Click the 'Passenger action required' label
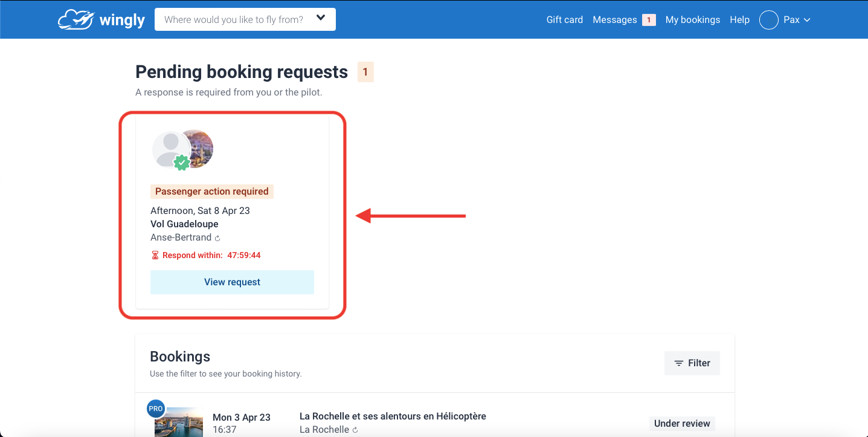The height and width of the screenshot is (437, 868). [x=212, y=192]
